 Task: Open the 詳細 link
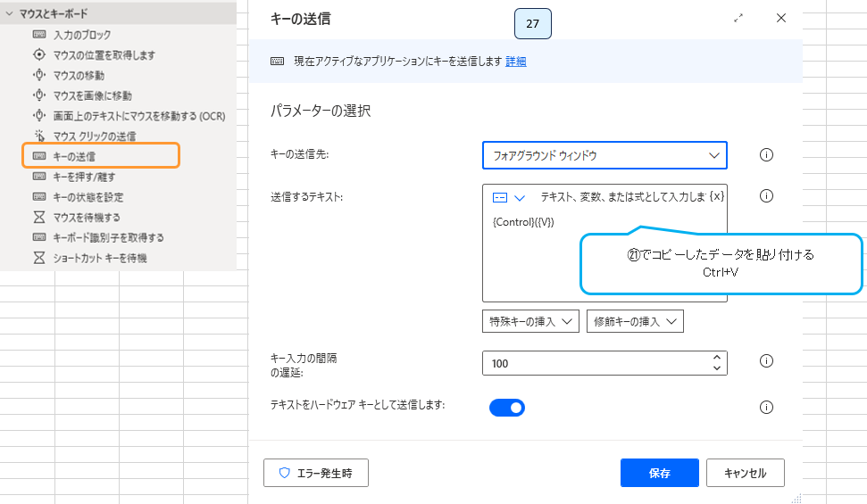pyautogui.click(x=516, y=62)
